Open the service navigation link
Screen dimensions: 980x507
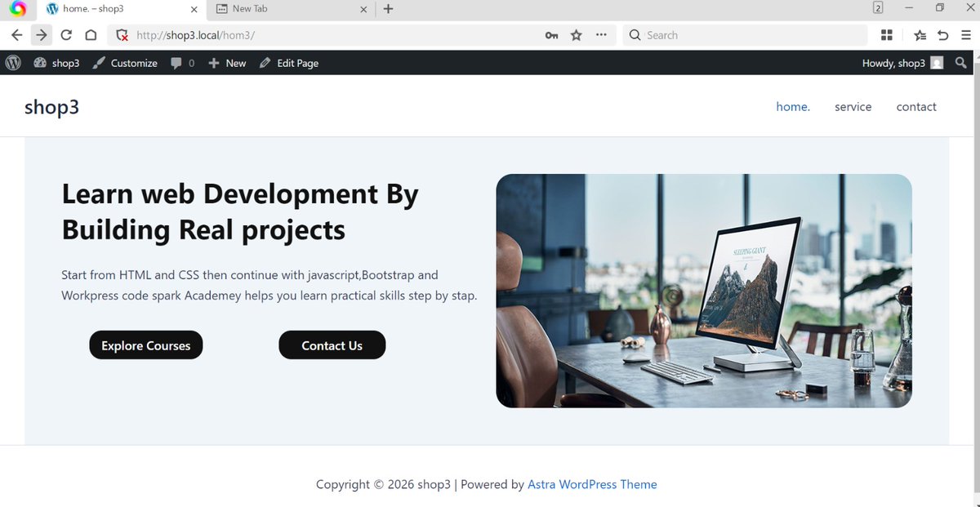pos(853,106)
